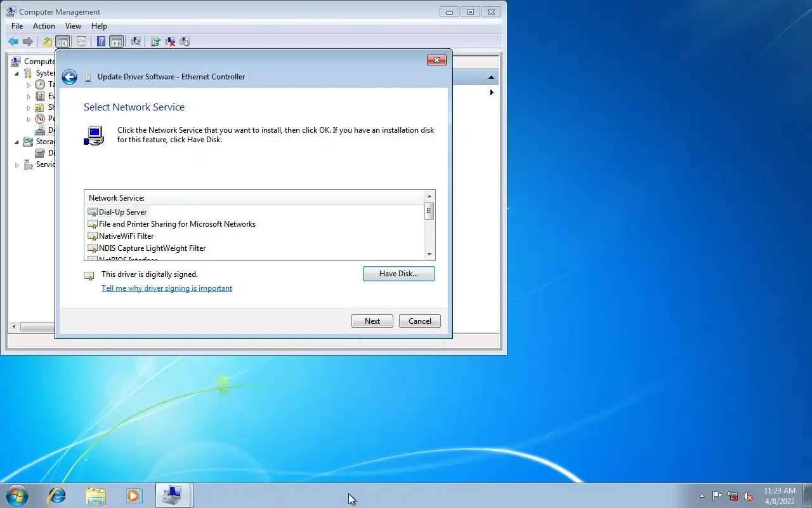This screenshot has width=812, height=508.
Task: Collapse the Storage tree node
Action: coord(17,142)
